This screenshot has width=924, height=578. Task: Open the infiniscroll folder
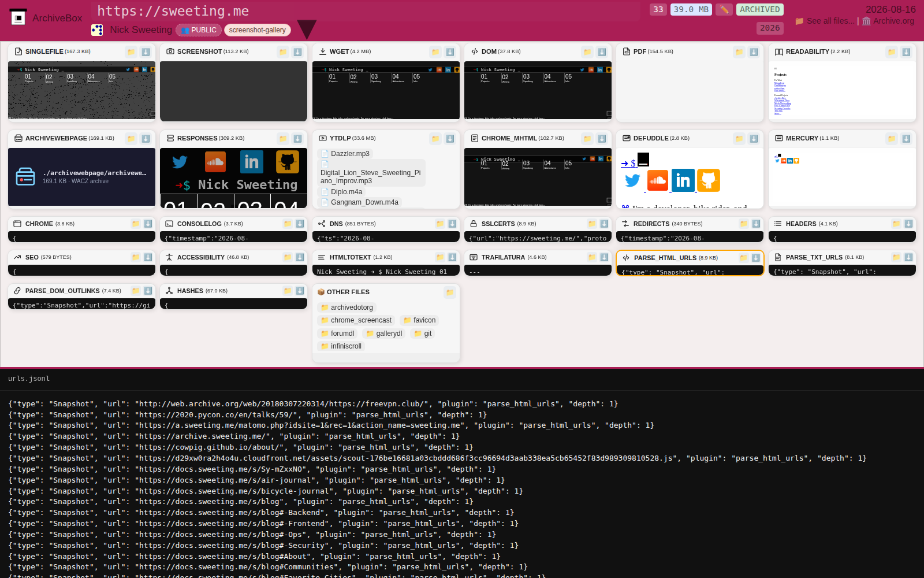[x=341, y=346]
